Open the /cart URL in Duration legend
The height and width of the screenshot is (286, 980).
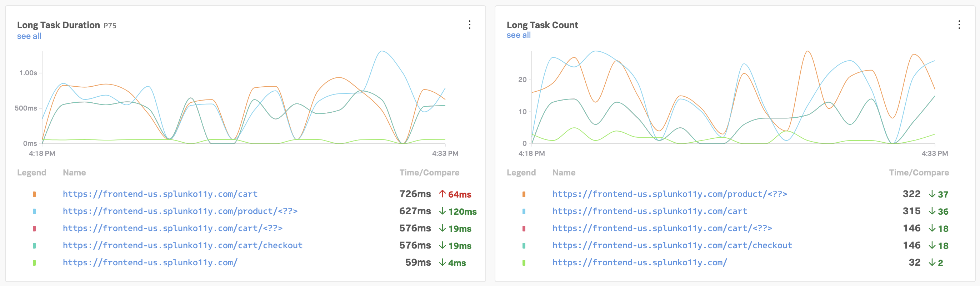pos(160,194)
